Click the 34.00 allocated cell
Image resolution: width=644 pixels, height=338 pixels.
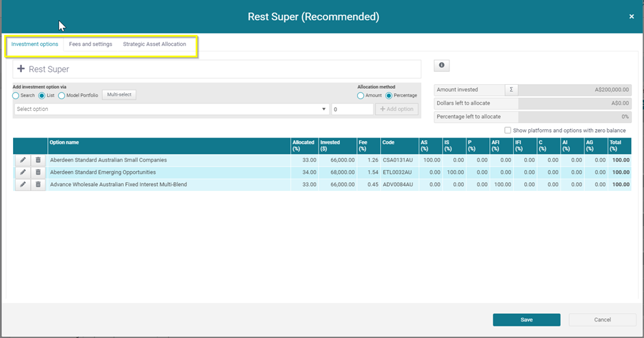[304, 172]
